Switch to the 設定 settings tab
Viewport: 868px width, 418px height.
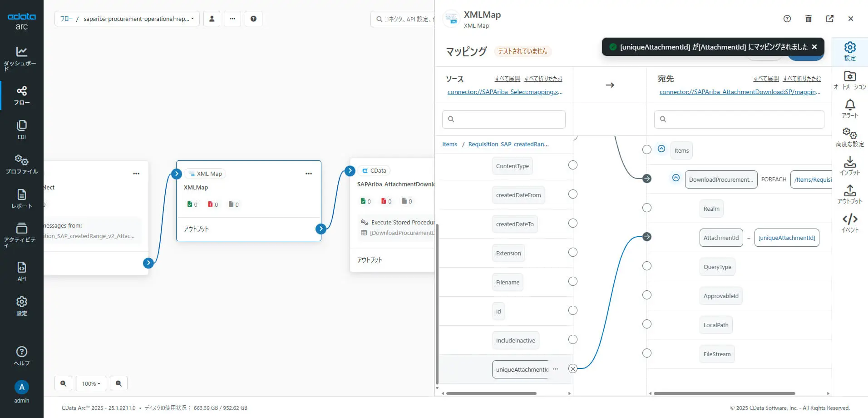click(850, 51)
